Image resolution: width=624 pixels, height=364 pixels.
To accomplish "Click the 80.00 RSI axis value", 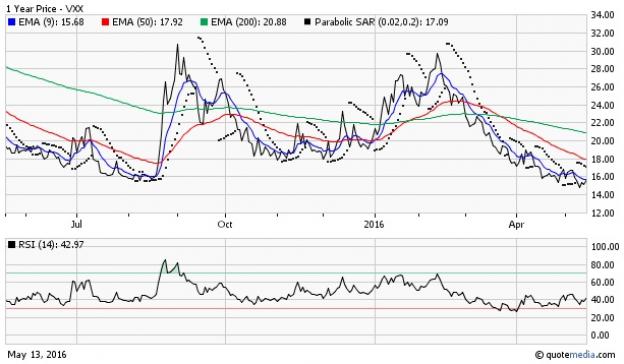I will click(x=602, y=265).
